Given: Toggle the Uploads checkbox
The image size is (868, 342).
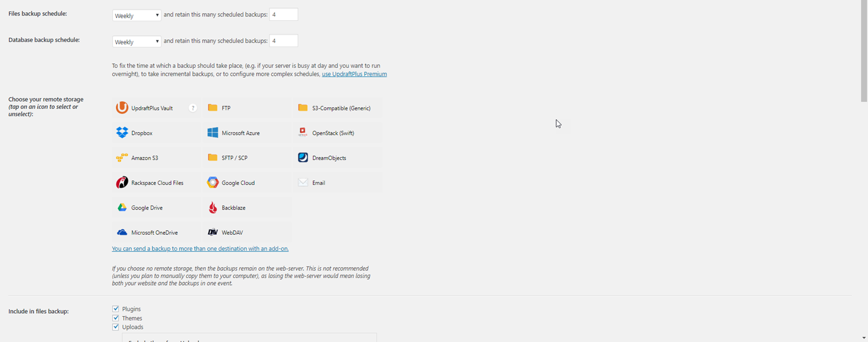Looking at the screenshot, I should coord(116,327).
